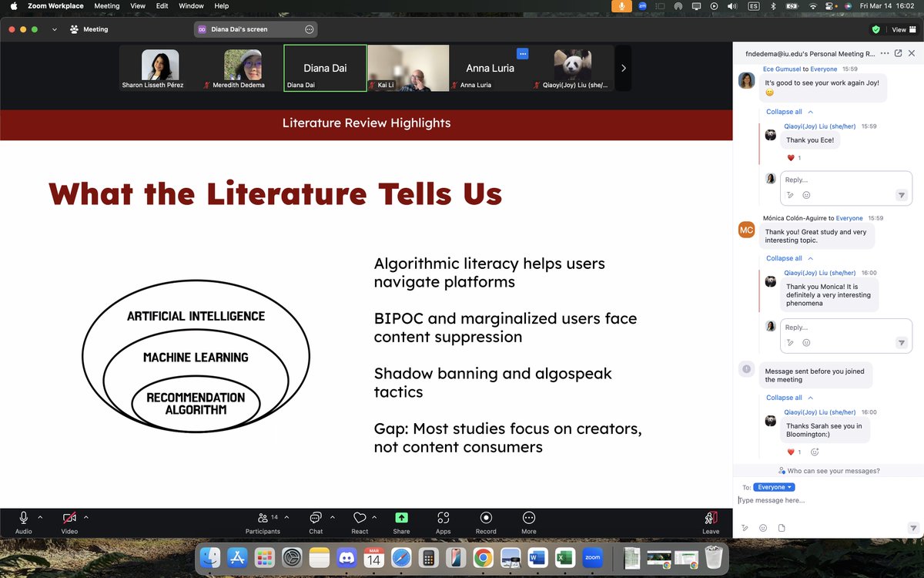Image resolution: width=924 pixels, height=578 pixels.
Task: Open Discord from the Dock
Action: pyautogui.click(x=346, y=557)
